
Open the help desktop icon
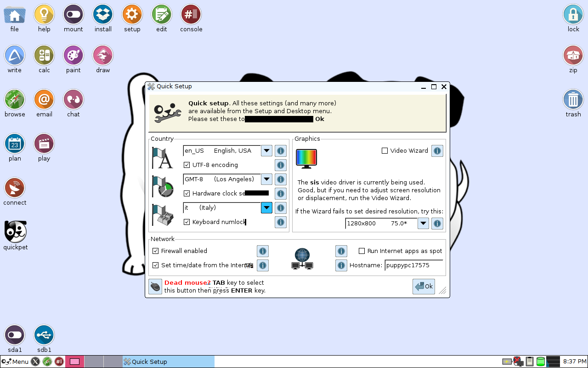[44, 15]
